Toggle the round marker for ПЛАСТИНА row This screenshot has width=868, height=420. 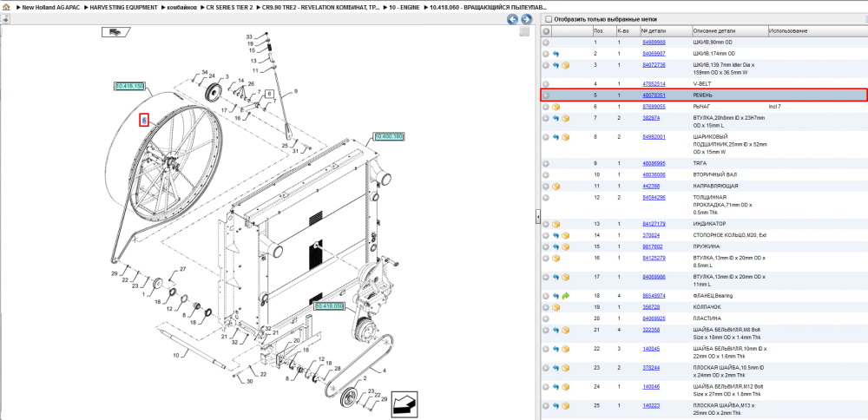pos(546,318)
